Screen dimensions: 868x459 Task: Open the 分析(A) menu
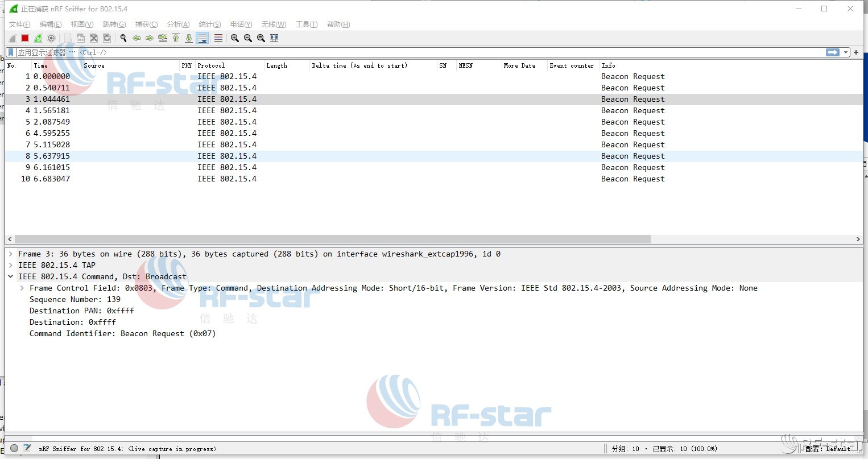pyautogui.click(x=178, y=24)
